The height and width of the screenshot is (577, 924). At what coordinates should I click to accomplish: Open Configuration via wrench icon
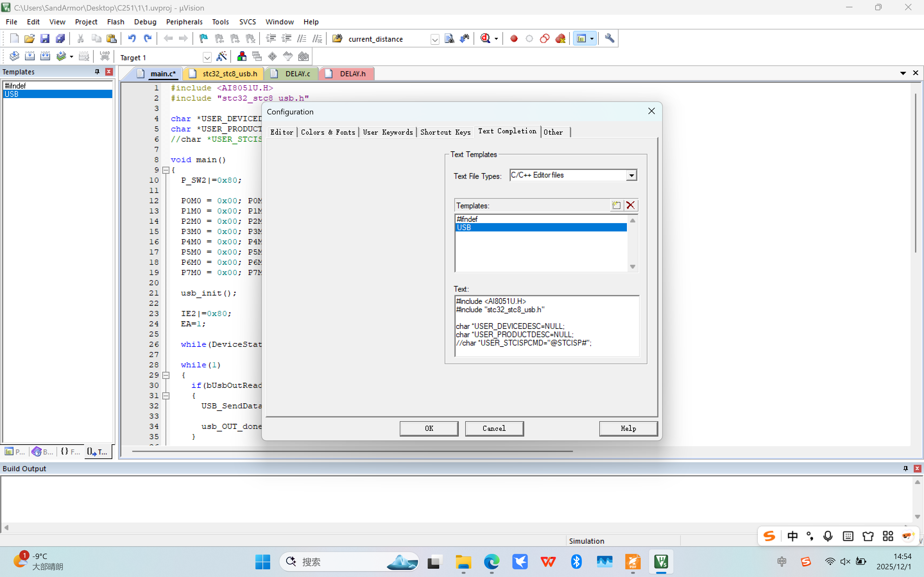609,38
